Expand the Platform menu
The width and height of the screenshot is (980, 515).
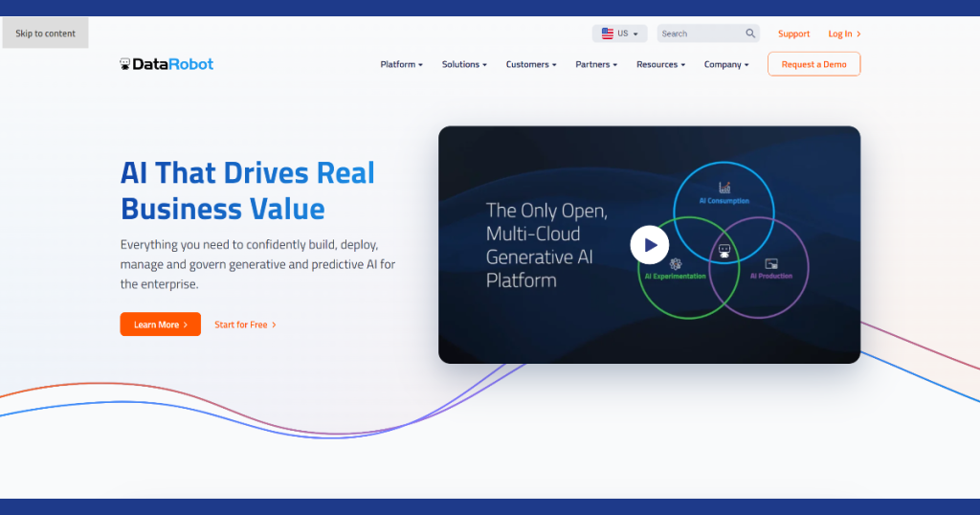(x=401, y=64)
